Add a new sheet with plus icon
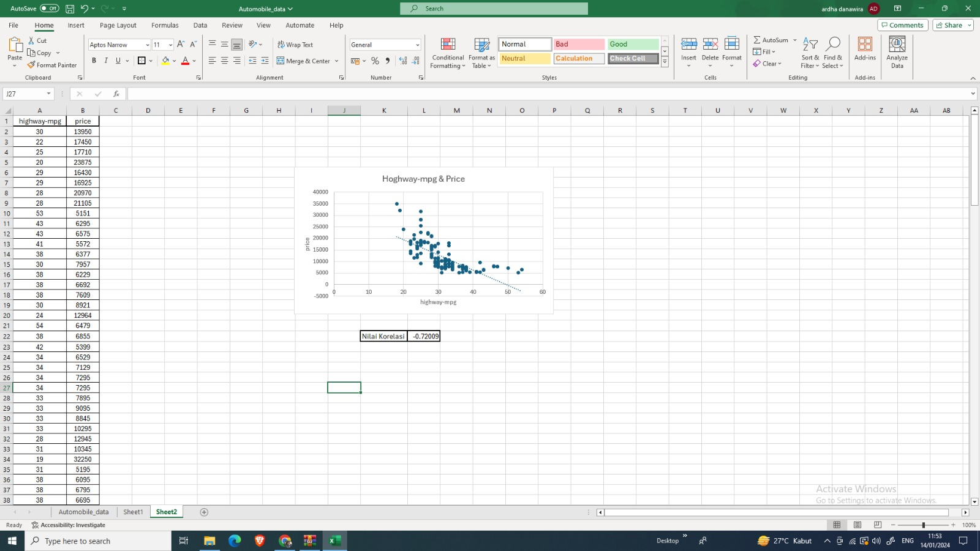 tap(205, 512)
